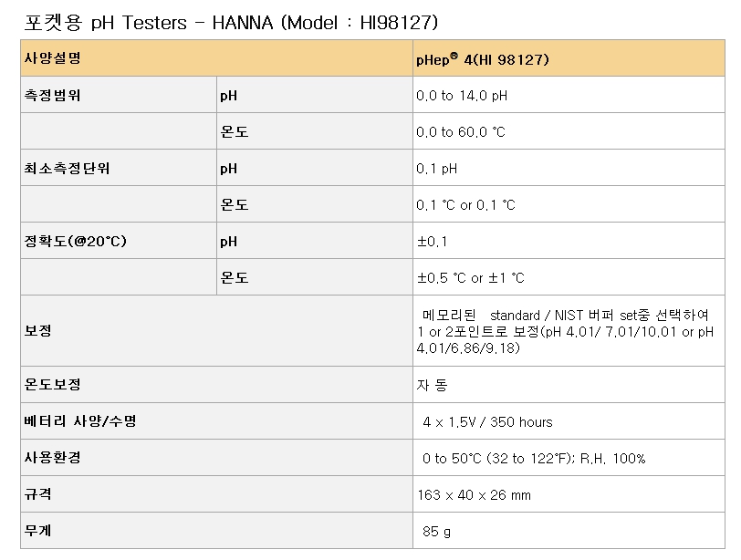Click the page title mentioning HANNA HI98127
The image size is (741, 560).
tap(231, 23)
